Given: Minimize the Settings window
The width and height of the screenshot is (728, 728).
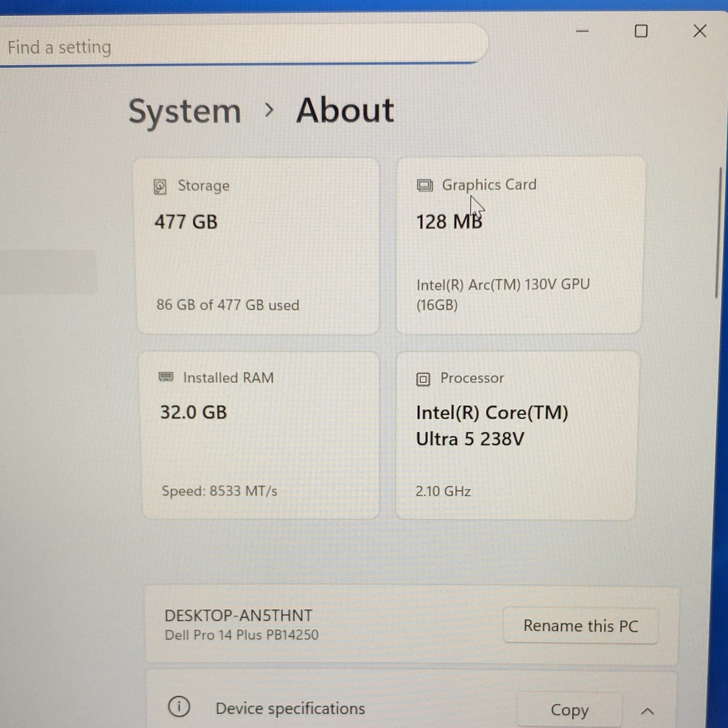Looking at the screenshot, I should (582, 31).
